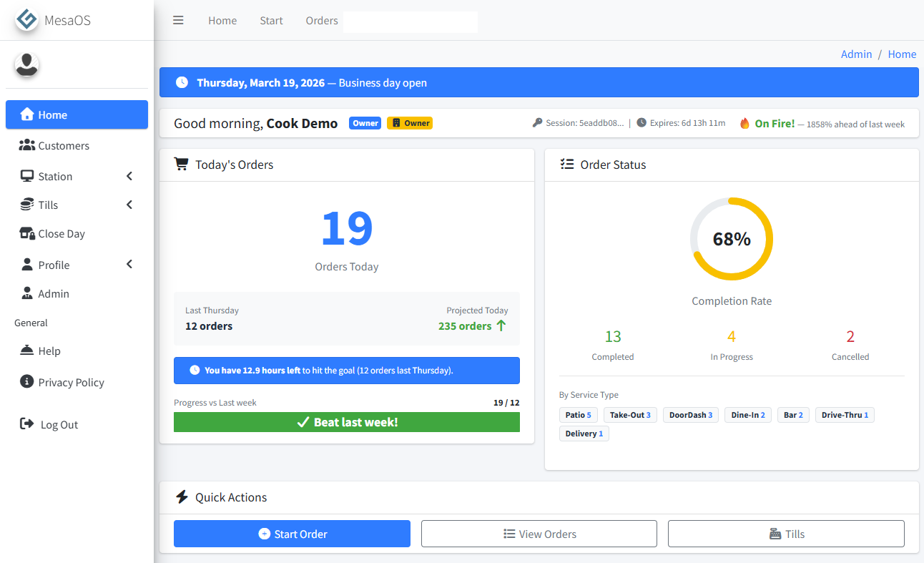Click the 4 In Progress count

[x=732, y=336]
